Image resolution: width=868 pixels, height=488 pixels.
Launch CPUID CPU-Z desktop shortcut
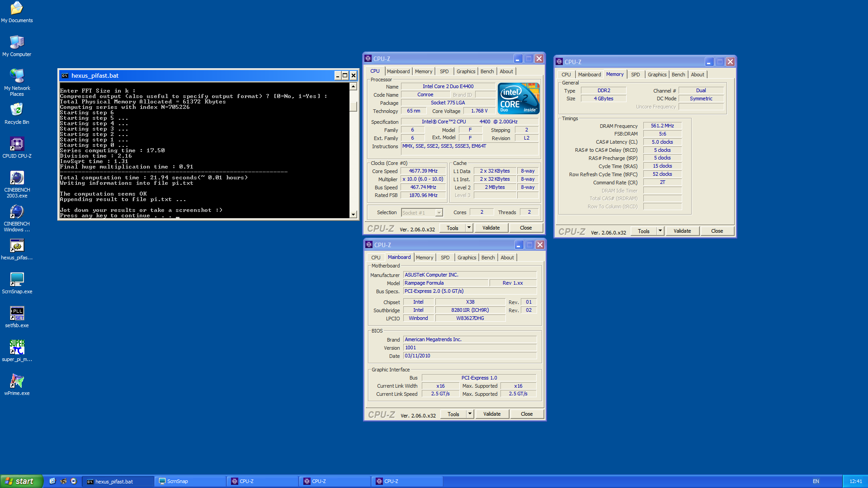[17, 148]
